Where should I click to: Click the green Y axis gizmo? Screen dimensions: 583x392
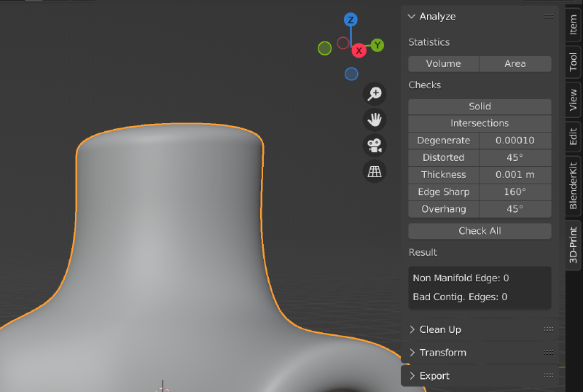click(x=377, y=45)
